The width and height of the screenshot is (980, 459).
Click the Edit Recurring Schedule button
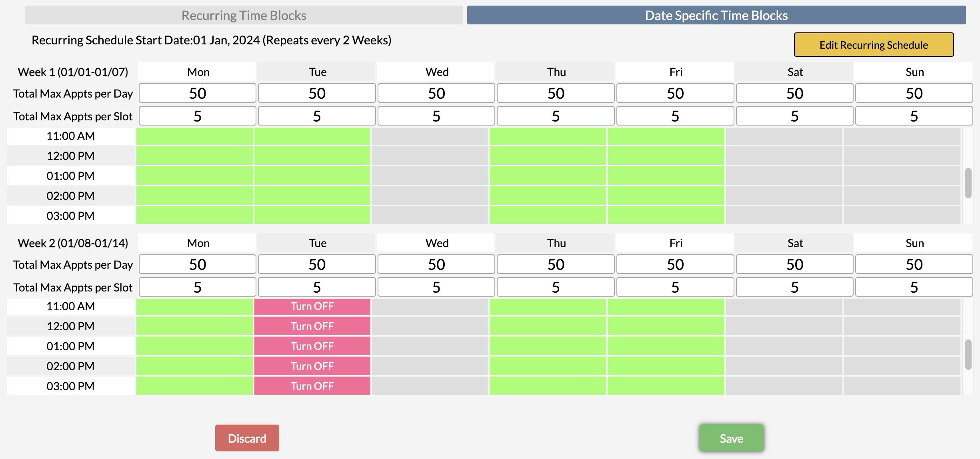tap(873, 44)
